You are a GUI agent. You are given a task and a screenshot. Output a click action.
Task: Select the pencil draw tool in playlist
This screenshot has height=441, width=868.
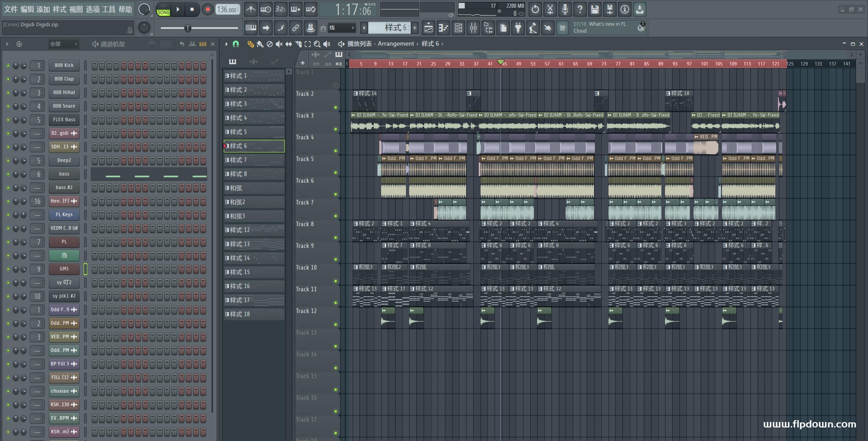click(x=250, y=44)
